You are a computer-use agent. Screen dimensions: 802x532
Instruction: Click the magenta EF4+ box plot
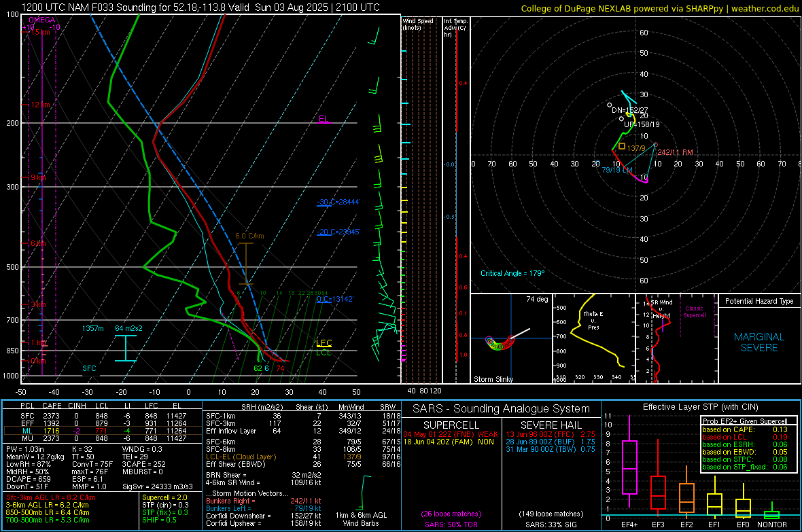click(629, 461)
